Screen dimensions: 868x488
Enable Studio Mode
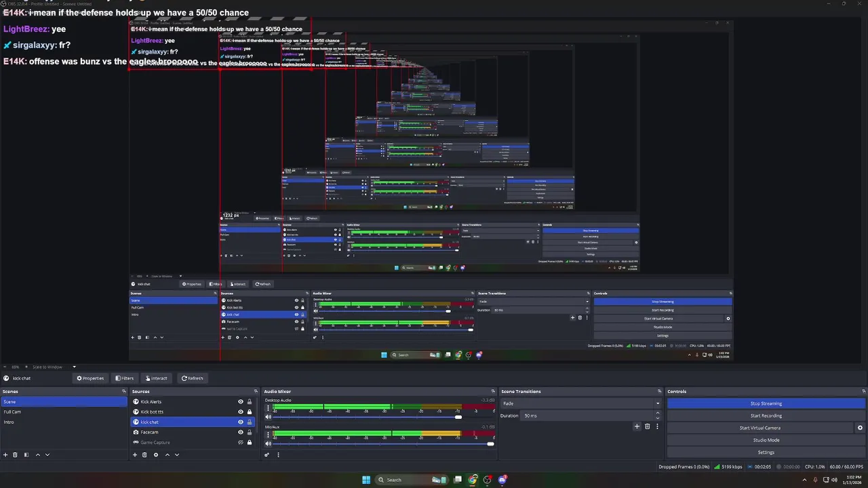tap(766, 440)
